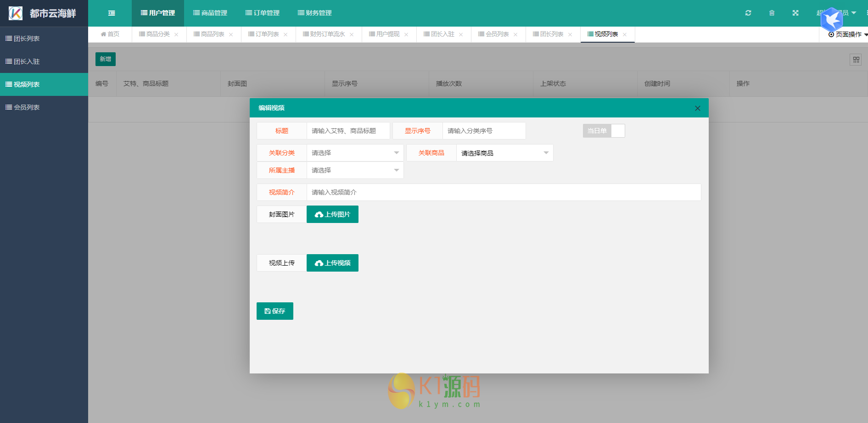Click the 保存 button

(274, 311)
